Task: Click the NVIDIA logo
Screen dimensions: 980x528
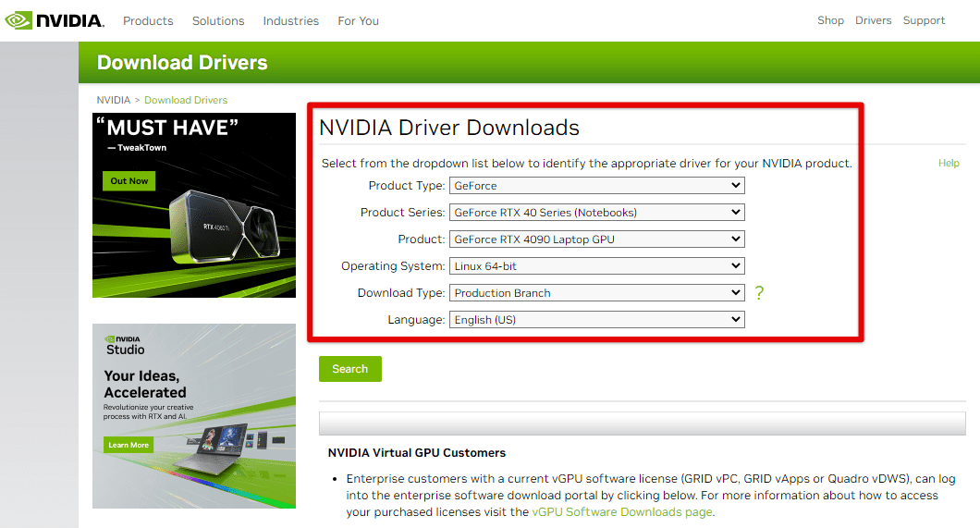Action: (54, 20)
